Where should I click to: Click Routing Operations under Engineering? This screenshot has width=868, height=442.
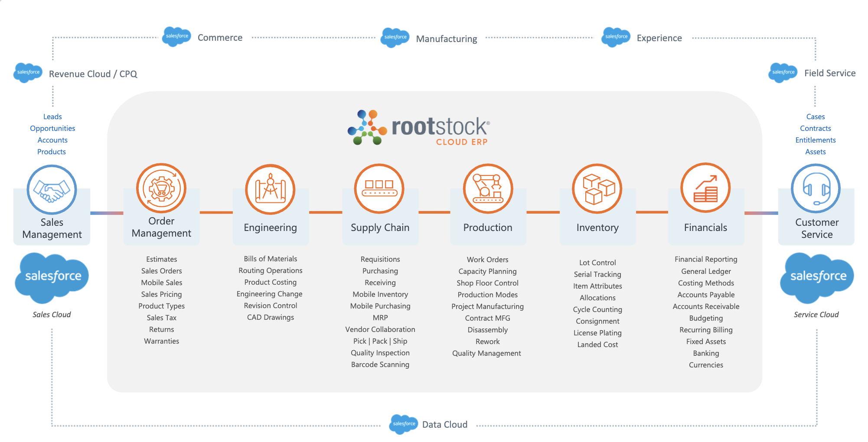[x=270, y=270]
